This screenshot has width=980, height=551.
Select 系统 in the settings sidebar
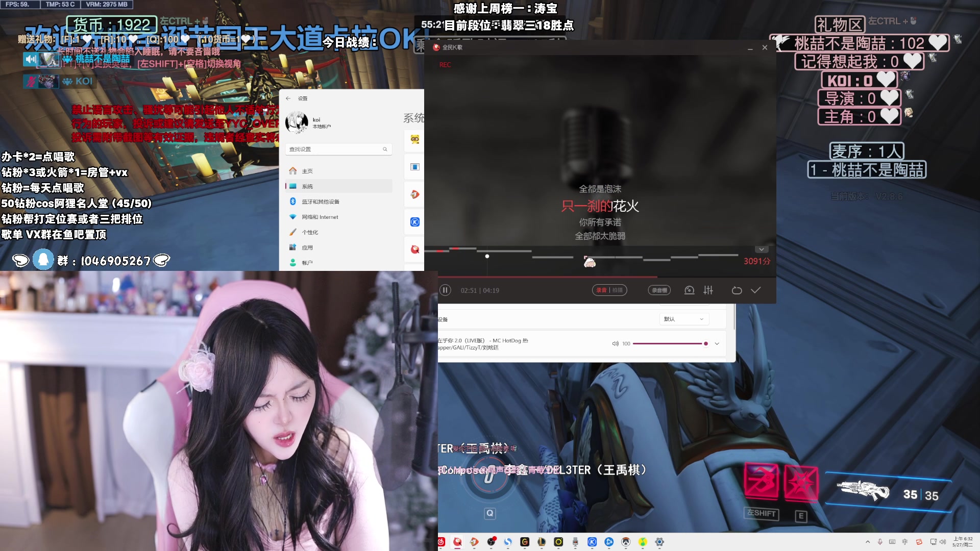(338, 187)
